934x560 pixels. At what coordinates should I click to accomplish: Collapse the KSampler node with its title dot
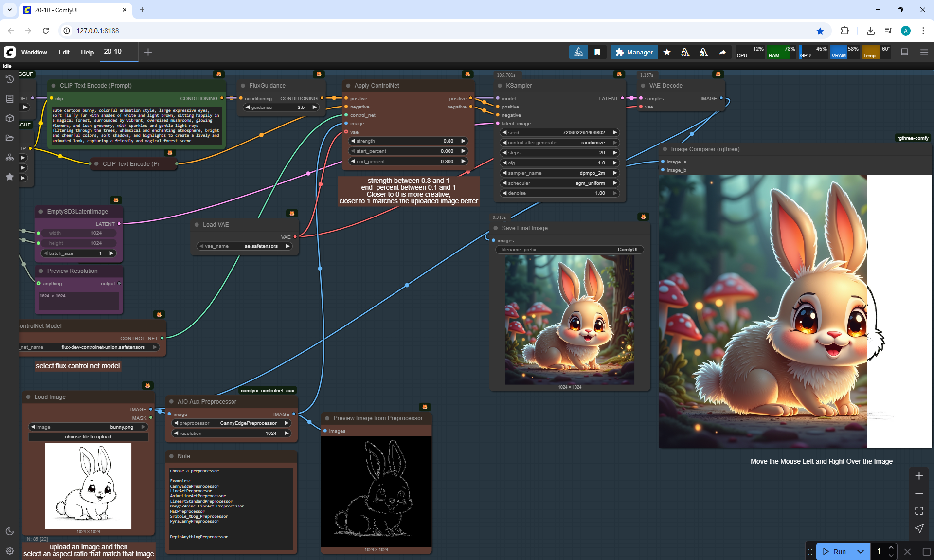tap(500, 86)
